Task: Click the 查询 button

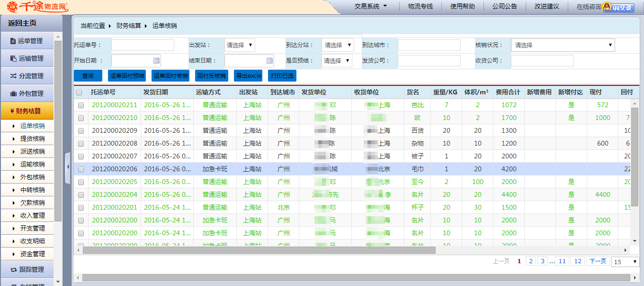Action: [88, 76]
